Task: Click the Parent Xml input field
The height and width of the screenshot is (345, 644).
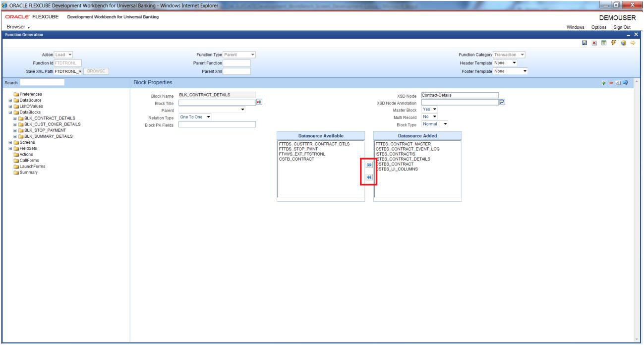Action: pyautogui.click(x=236, y=71)
